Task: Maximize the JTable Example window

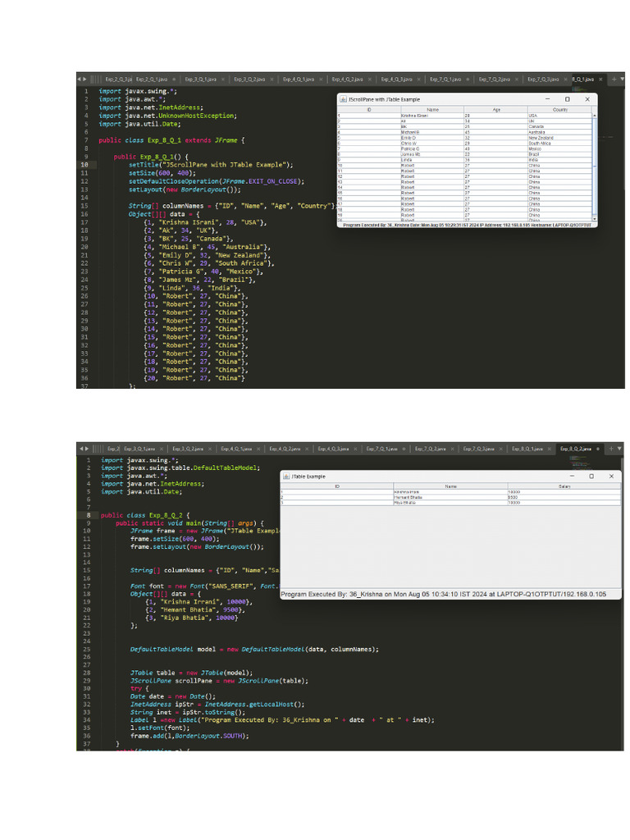Action: tap(591, 476)
